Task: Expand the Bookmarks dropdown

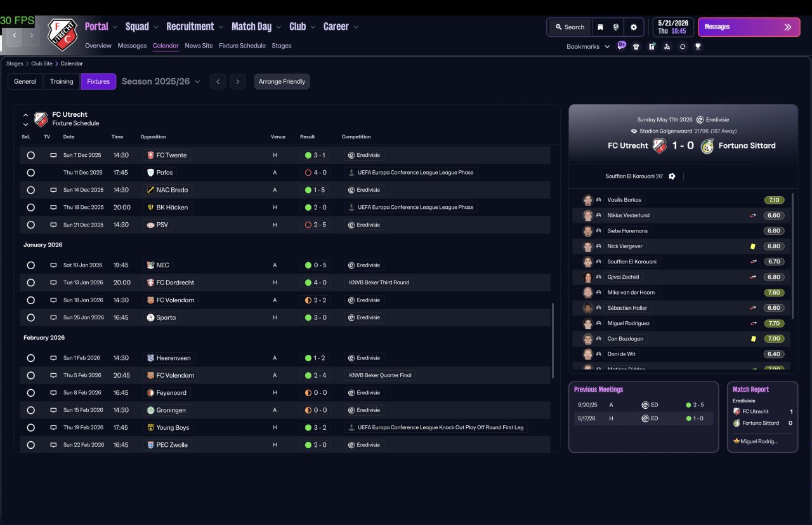Action: tap(588, 46)
